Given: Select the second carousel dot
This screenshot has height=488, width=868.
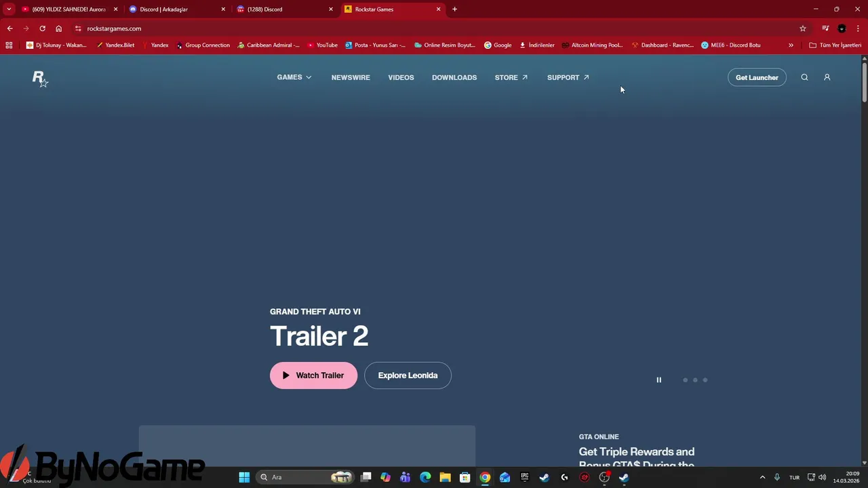Looking at the screenshot, I should [695, 380].
